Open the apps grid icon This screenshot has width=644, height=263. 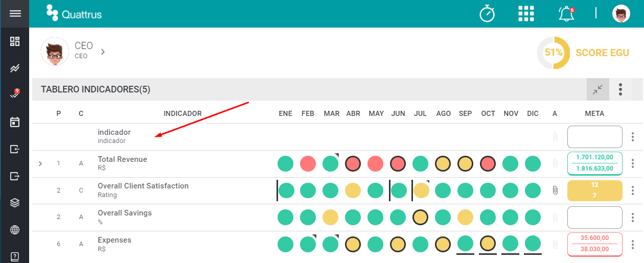[x=526, y=13]
